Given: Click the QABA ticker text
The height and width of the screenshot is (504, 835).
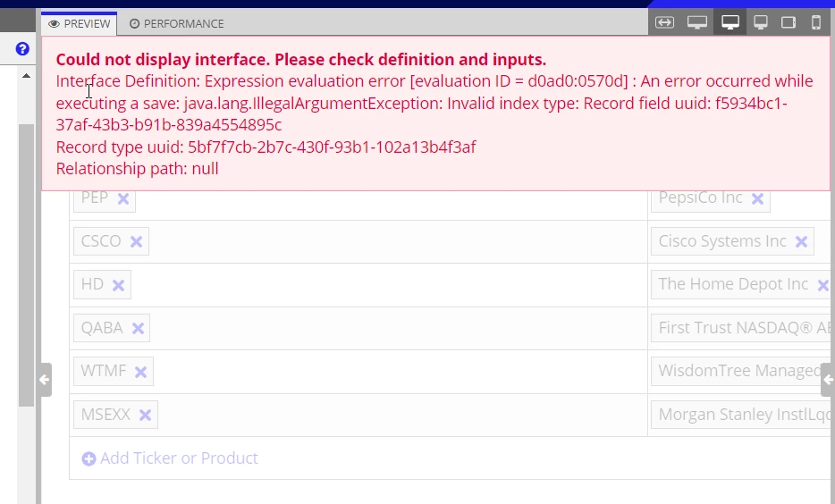Looking at the screenshot, I should pos(102,328).
